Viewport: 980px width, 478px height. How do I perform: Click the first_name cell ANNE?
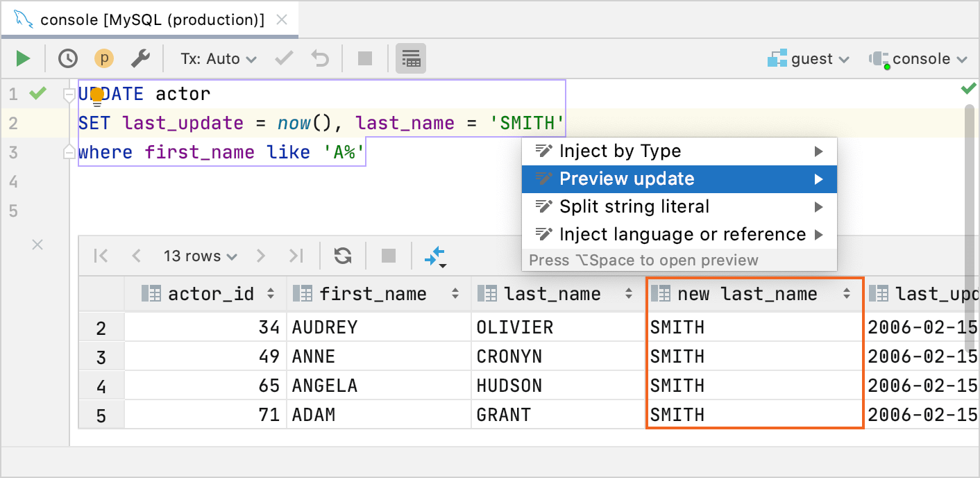(379, 356)
